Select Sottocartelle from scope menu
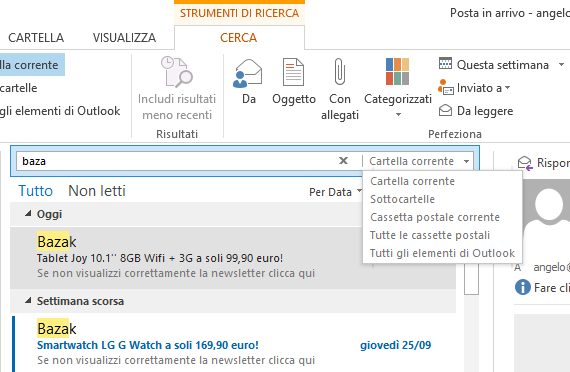 coord(402,199)
